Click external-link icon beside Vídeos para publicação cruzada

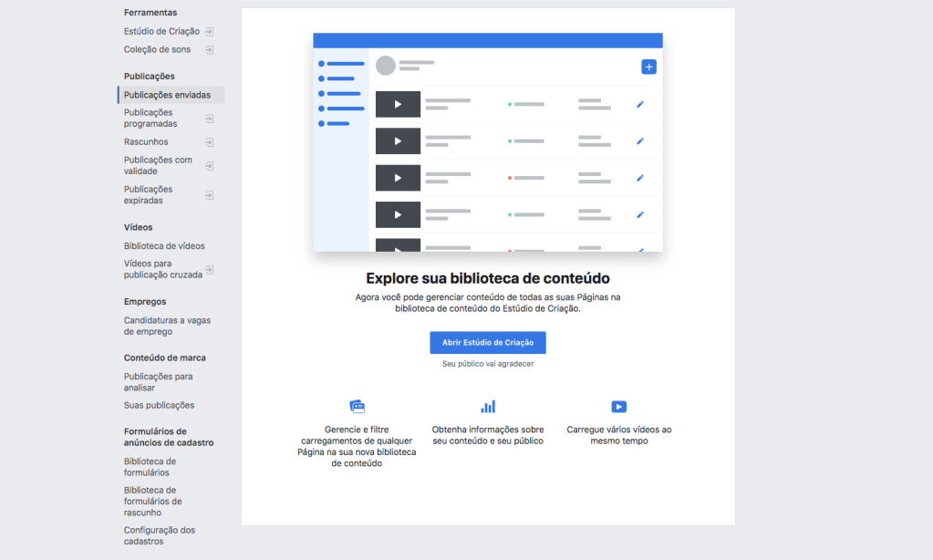point(210,270)
